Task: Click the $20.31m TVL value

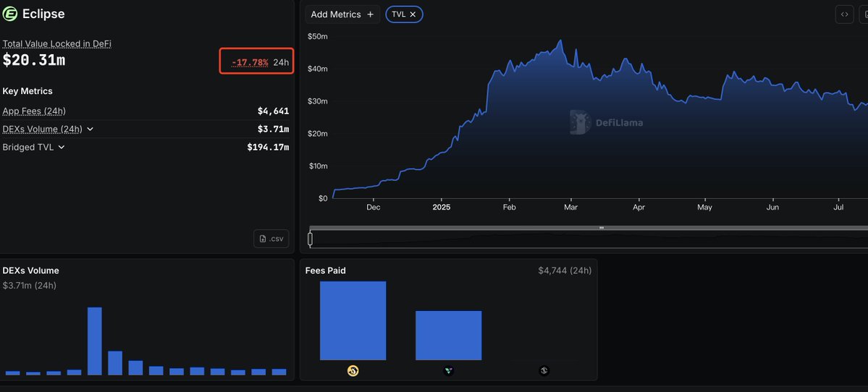Action: pyautogui.click(x=34, y=61)
